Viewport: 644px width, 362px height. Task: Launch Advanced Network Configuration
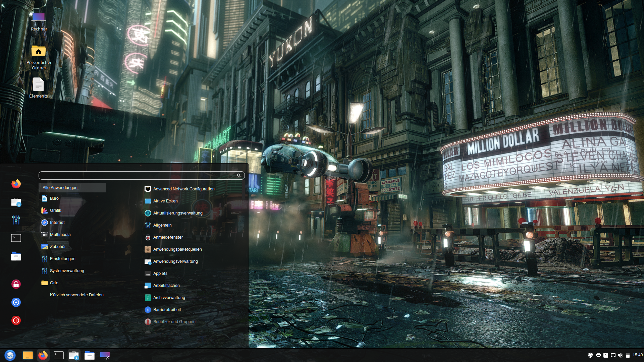pos(183,189)
